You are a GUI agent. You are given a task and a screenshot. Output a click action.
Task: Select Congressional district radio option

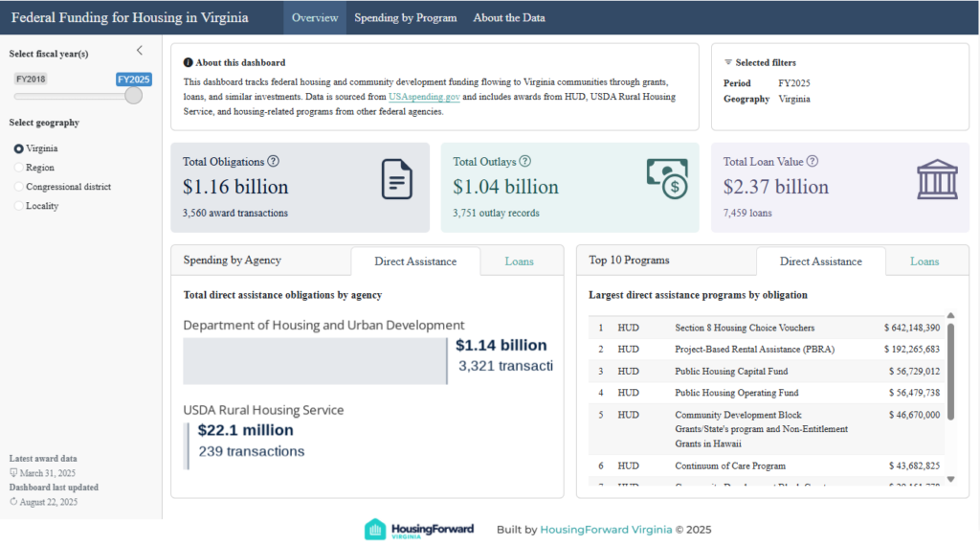pos(19,187)
